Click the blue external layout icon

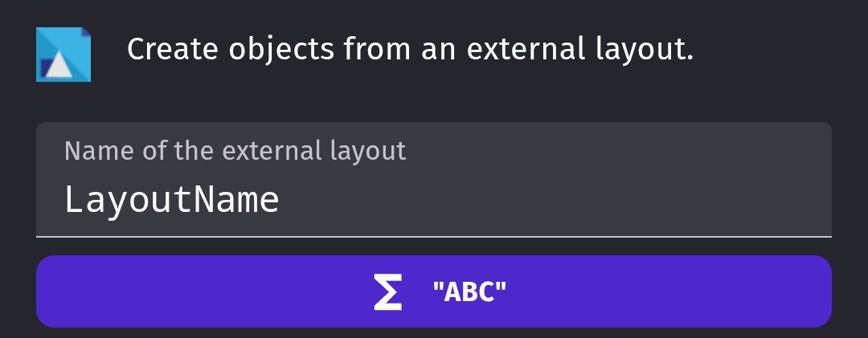[x=63, y=55]
